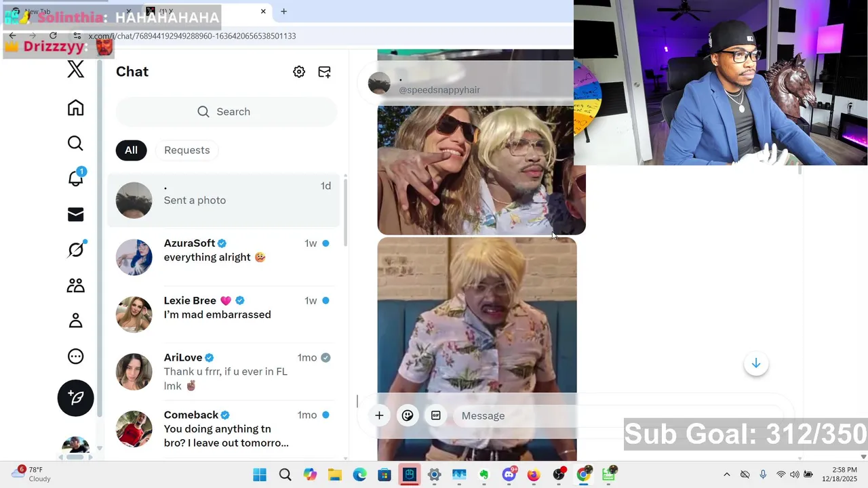Select the (1) X browser tab
This screenshot has height=488, width=868.
(205, 12)
